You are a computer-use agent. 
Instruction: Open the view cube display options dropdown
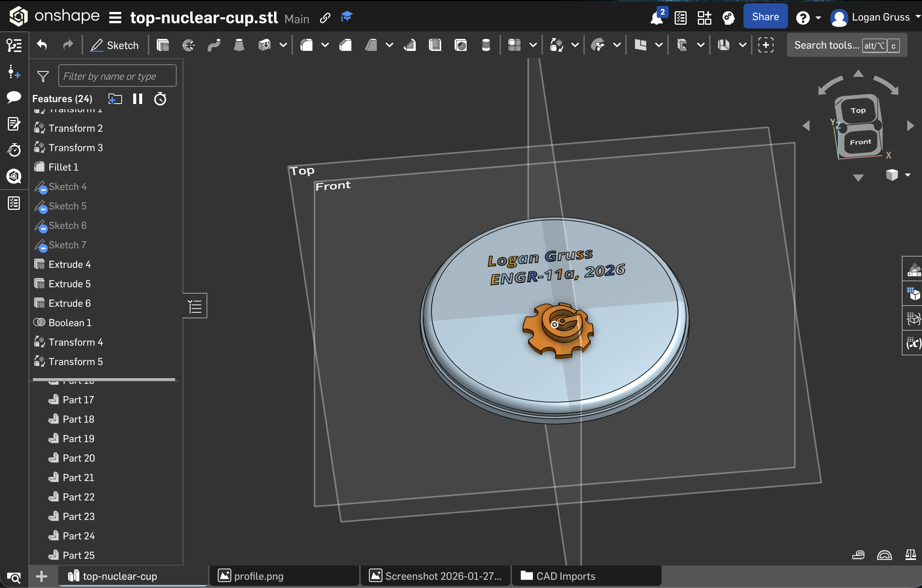(x=907, y=175)
